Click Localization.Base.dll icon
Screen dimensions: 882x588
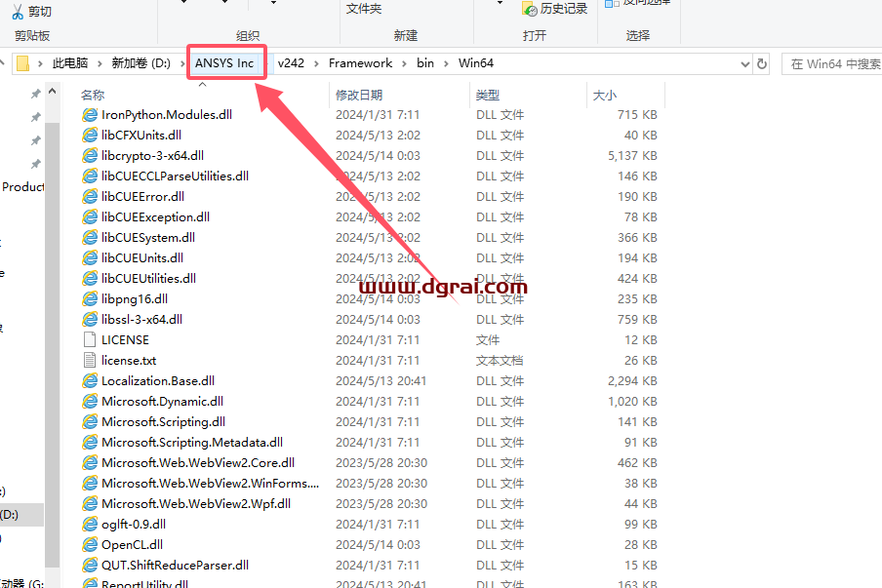pos(90,380)
